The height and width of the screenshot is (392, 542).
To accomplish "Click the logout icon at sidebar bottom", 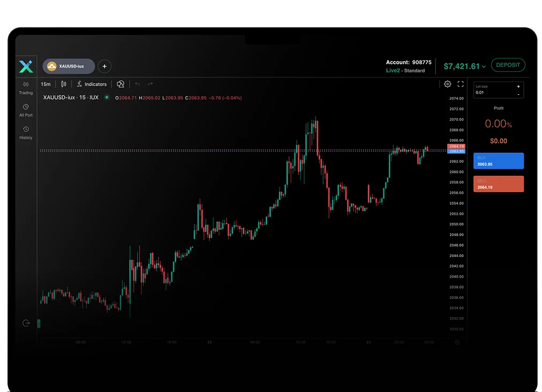I will click(26, 323).
